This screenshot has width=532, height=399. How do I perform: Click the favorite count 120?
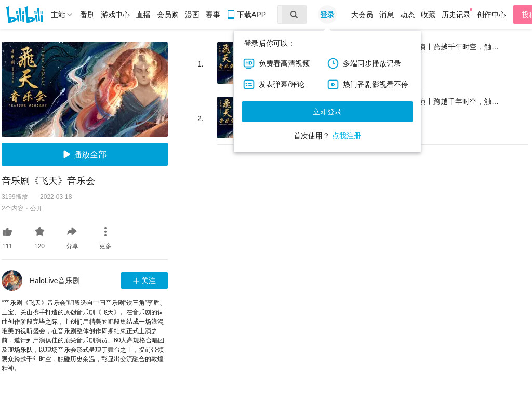click(x=39, y=246)
